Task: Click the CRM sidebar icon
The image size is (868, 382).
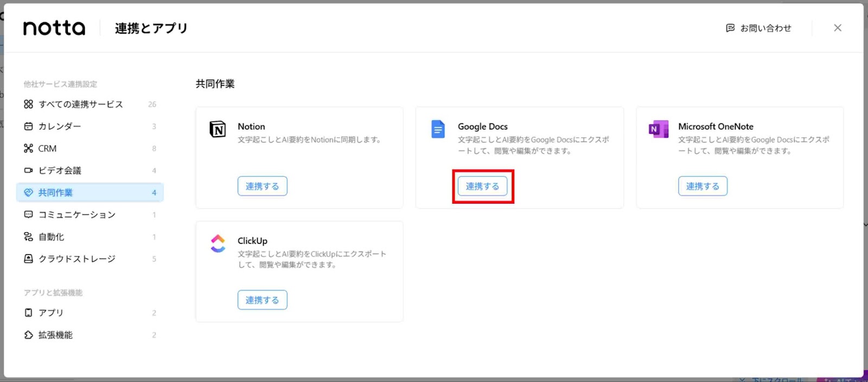Action: coord(29,148)
